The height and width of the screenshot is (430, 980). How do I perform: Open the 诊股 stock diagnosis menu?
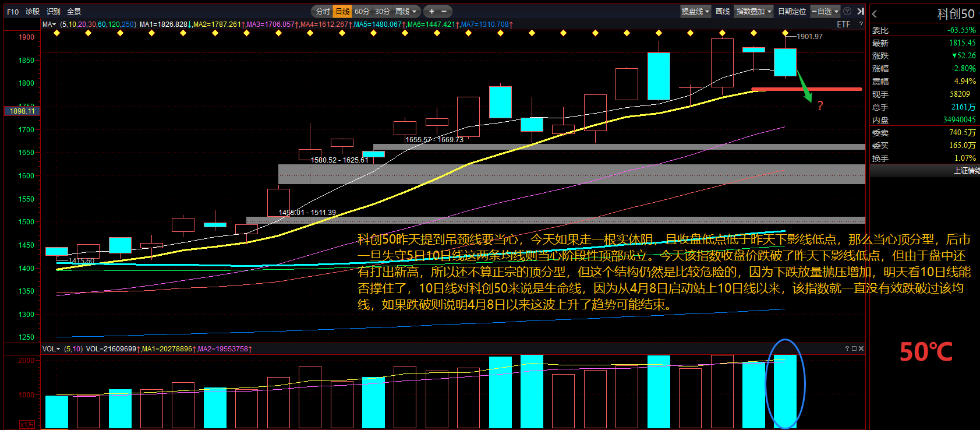click(x=33, y=12)
